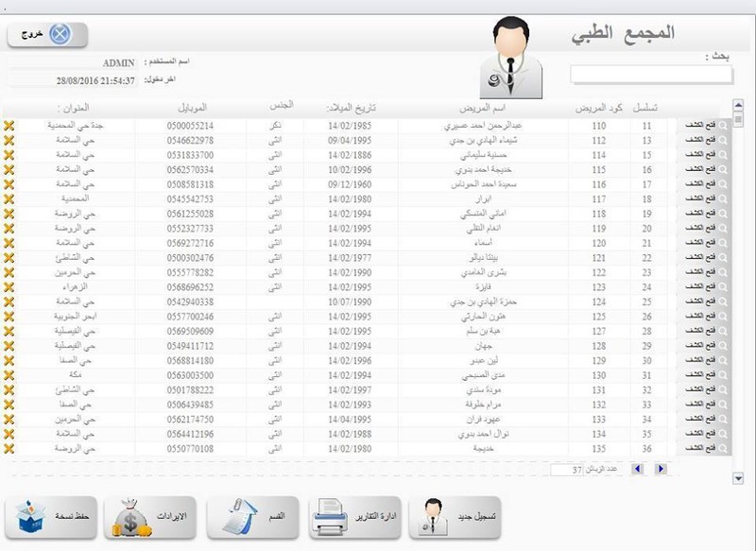This screenshot has width=756, height=551.
Task: Open the الايرادات revenues money bag
Action: 151,517
